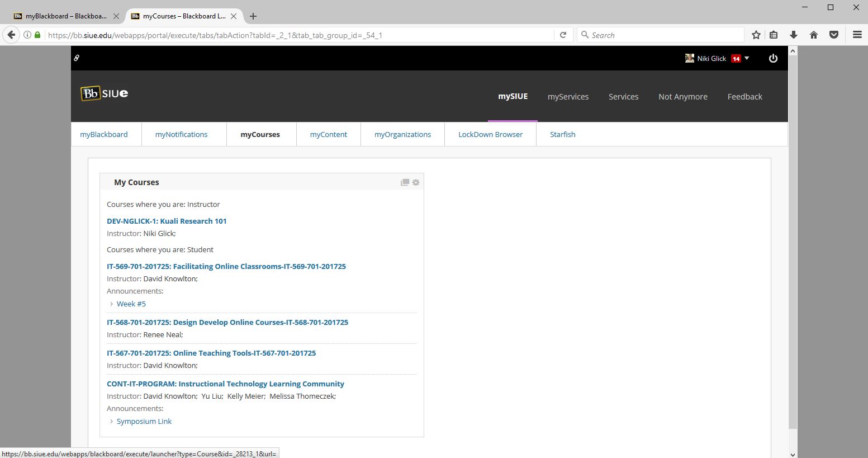The image size is (868, 458).
Task: Click the browser reload page icon
Action: (563, 35)
